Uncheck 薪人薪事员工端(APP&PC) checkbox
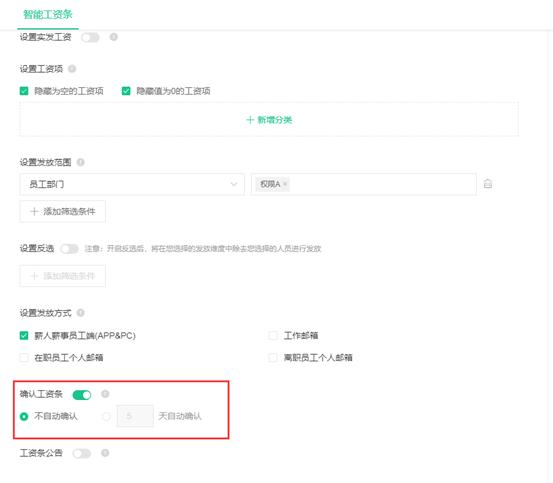Image resolution: width=553 pixels, height=483 pixels. click(x=24, y=336)
